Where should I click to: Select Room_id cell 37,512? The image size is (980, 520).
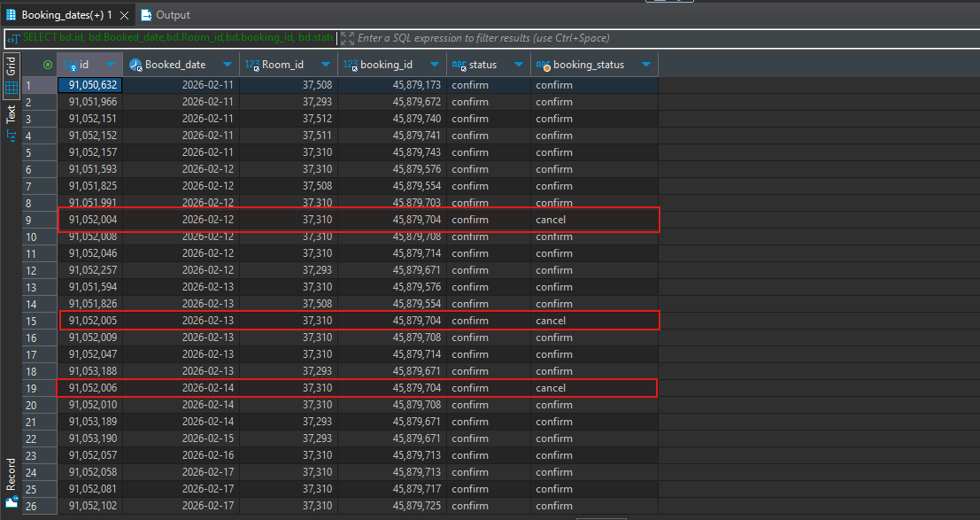289,119
